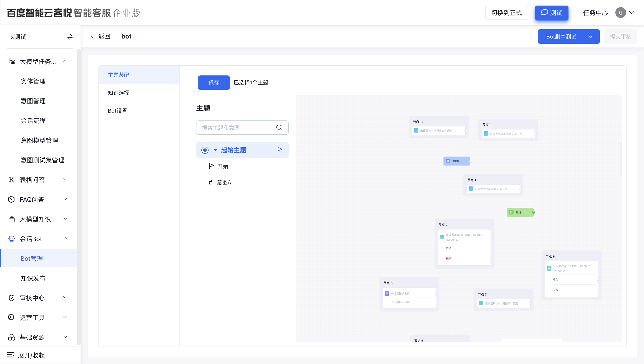Click the button icon in 节点 5

point(387,294)
